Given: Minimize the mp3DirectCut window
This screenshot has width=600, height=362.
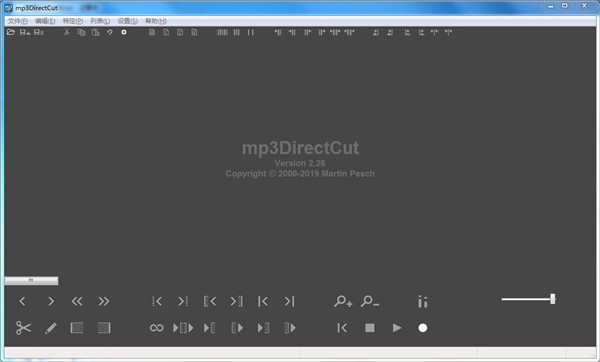Looking at the screenshot, I should (x=551, y=6).
